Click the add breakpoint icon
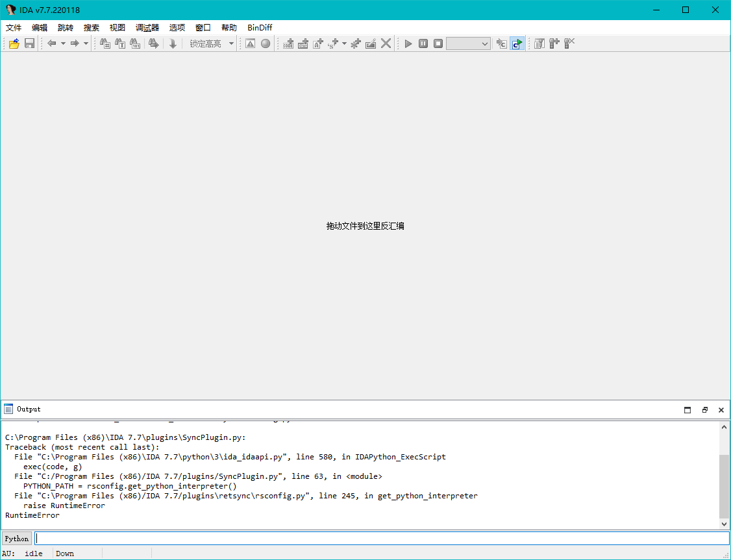 coord(554,43)
